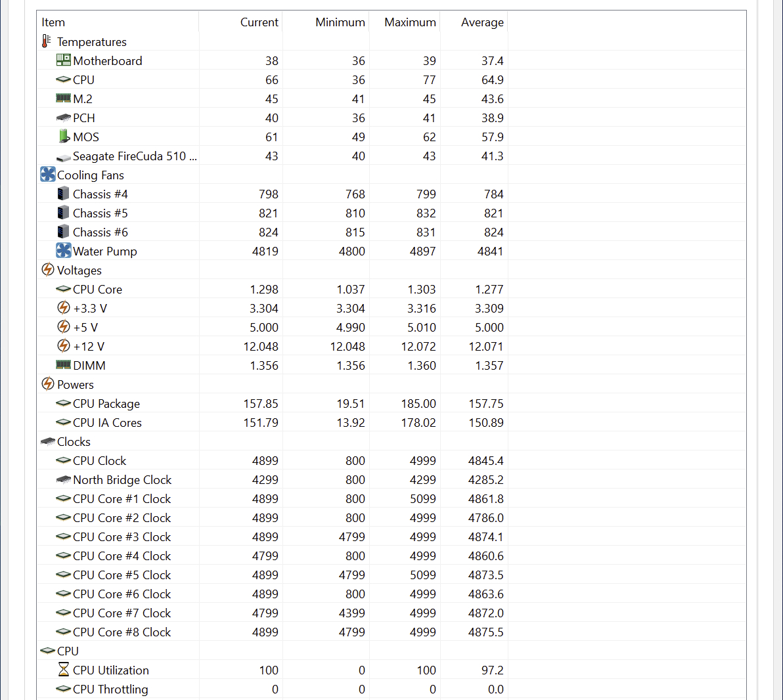Sort by the Current column header
The height and width of the screenshot is (700, 783).
[x=259, y=22]
